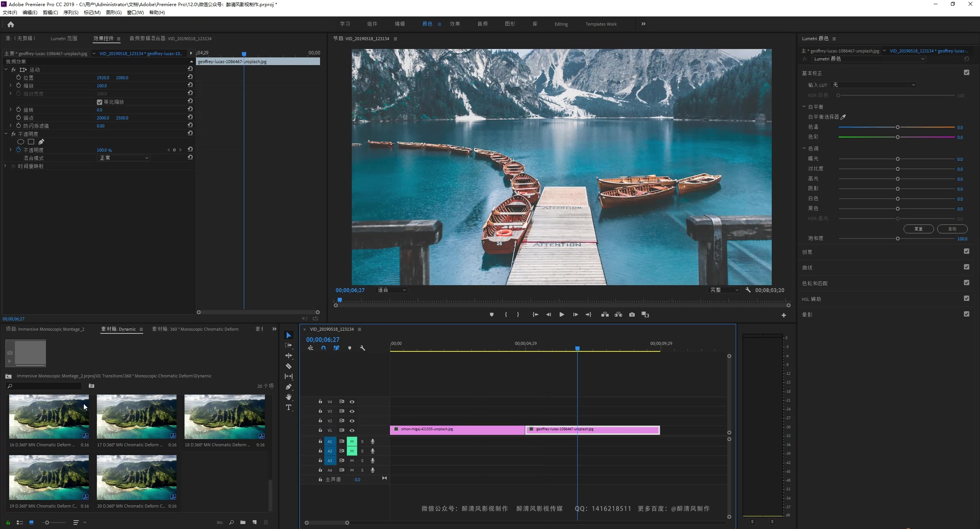Select the 19 D.360° MN Chromatic Deform thumbnail
This screenshot has height=529, width=980.
pos(49,477)
